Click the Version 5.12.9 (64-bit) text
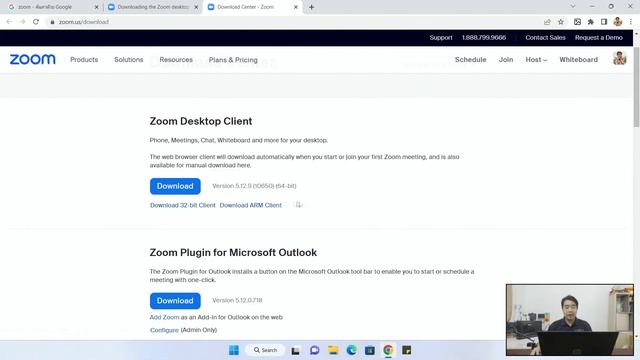640x360 pixels. (x=254, y=186)
